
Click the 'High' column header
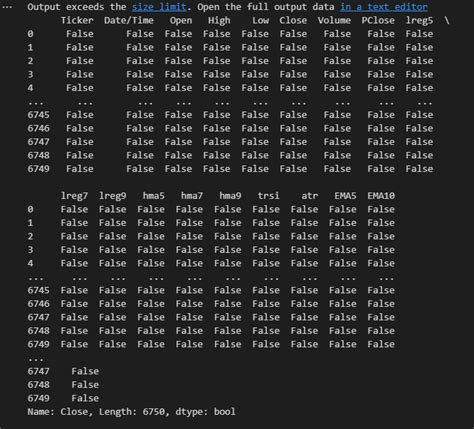(x=219, y=20)
